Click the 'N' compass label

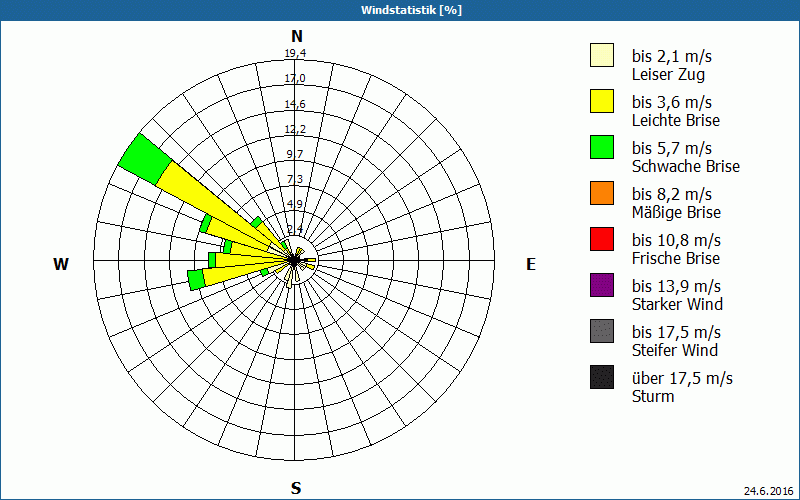(297, 36)
